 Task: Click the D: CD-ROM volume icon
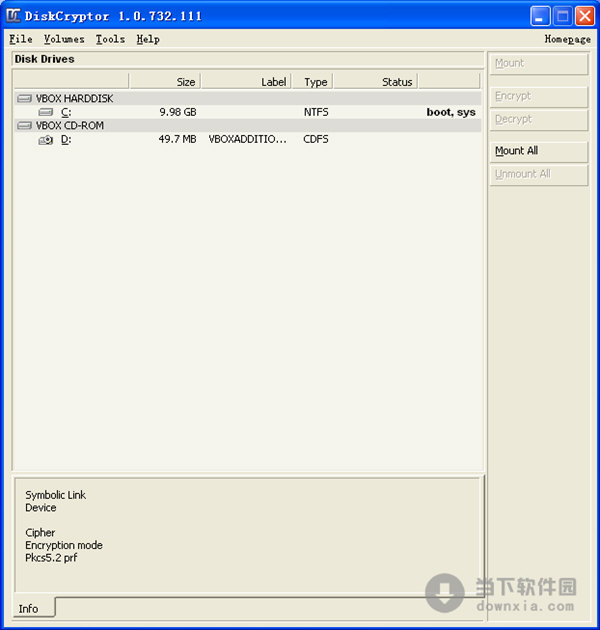coord(45,140)
